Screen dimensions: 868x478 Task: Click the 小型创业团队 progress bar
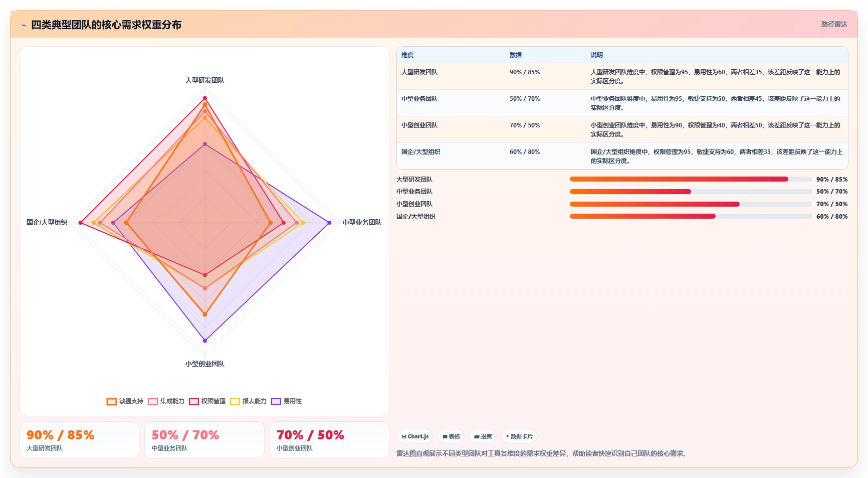691,204
